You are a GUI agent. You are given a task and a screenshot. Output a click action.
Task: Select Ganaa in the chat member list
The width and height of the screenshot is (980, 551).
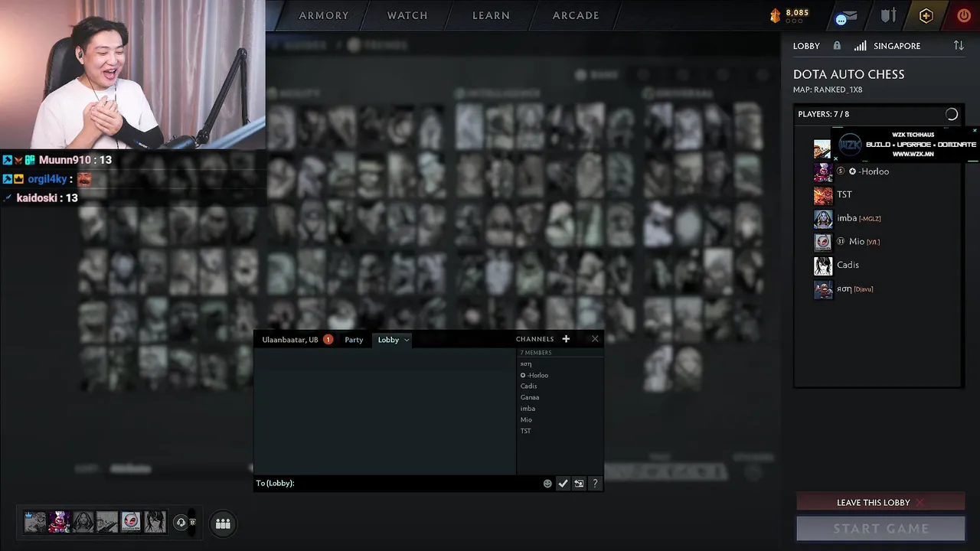point(530,397)
